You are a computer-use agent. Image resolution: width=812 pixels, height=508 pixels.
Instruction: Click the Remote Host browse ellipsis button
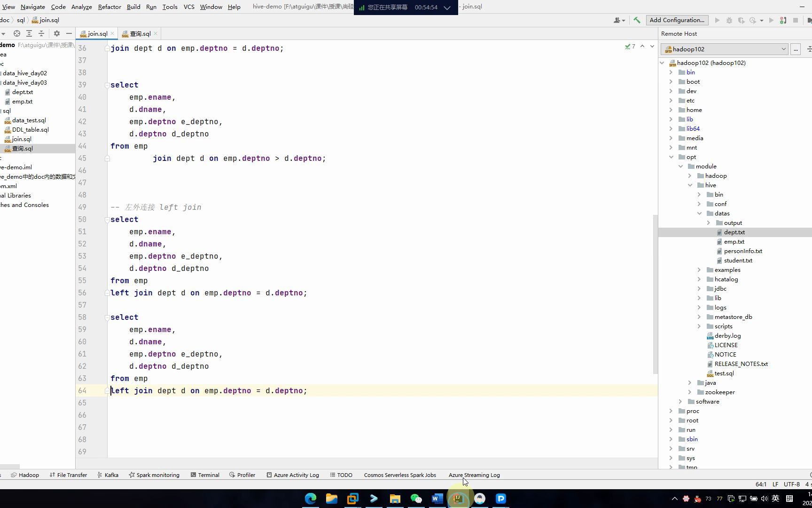point(796,49)
